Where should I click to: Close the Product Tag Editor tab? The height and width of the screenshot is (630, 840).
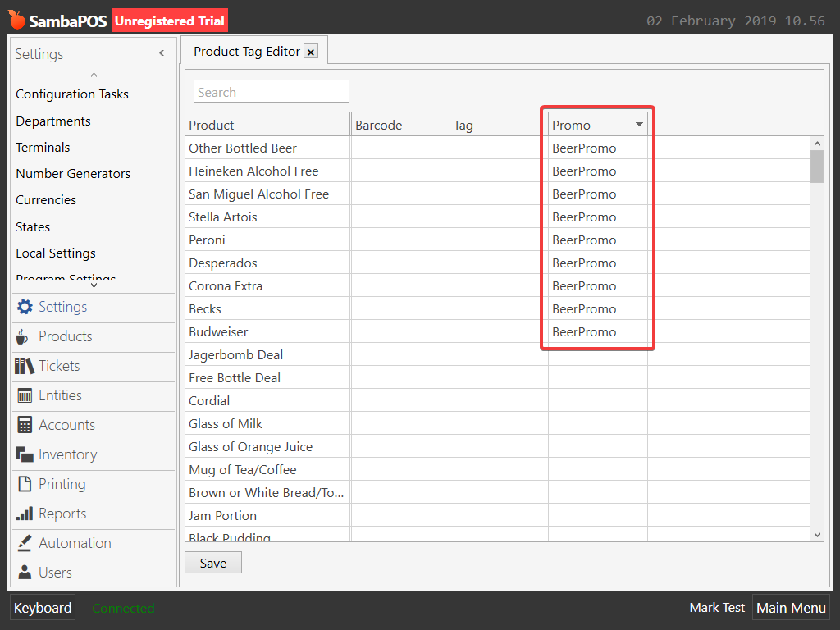pyautogui.click(x=311, y=52)
